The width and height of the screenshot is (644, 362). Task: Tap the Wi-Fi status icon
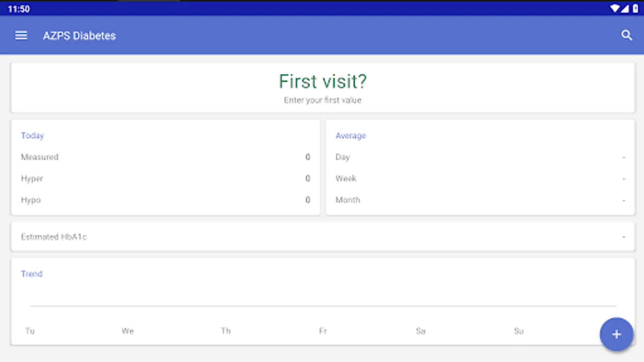pyautogui.click(x=615, y=8)
